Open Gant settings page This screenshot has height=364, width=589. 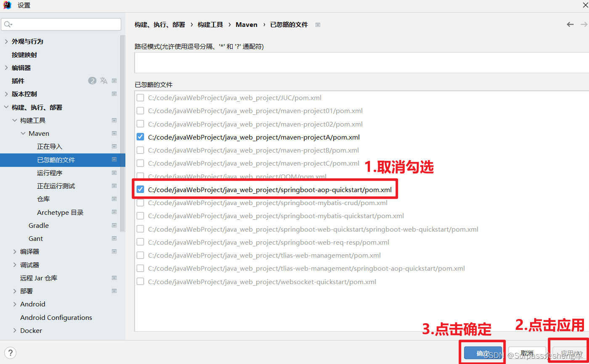pyautogui.click(x=36, y=238)
